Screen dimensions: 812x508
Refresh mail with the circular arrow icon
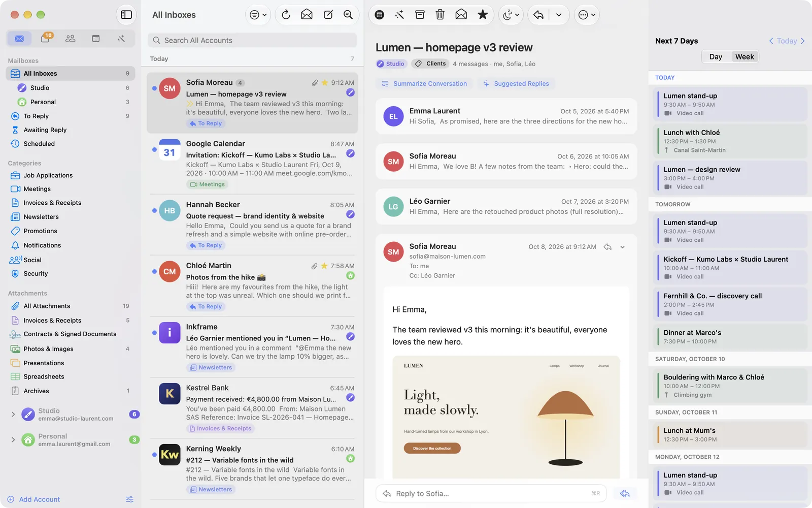pyautogui.click(x=286, y=15)
